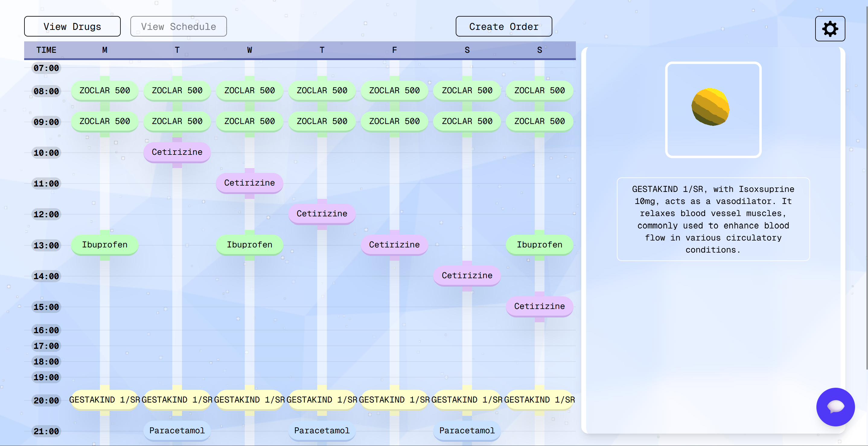The image size is (868, 446).
Task: Select Monday's 20:00 GESTAKIND 1/SR entry
Action: (104, 400)
